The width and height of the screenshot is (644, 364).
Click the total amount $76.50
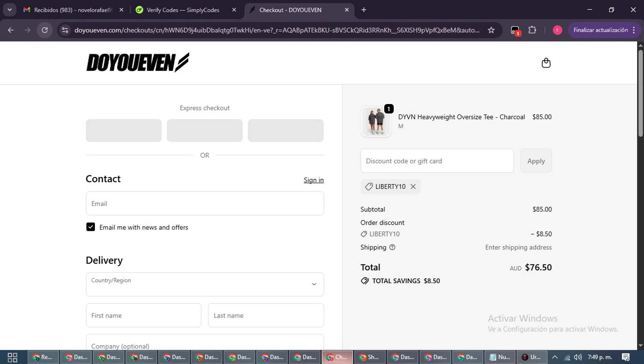[538, 267]
